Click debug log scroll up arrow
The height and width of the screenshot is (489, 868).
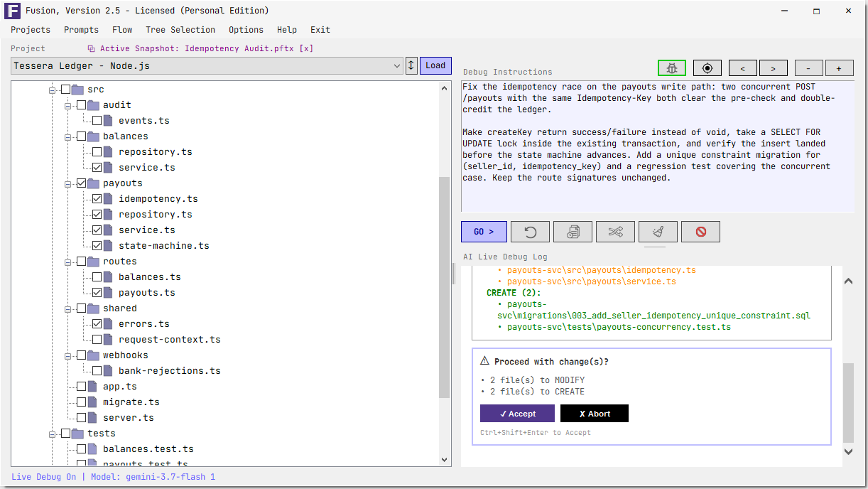pyautogui.click(x=848, y=281)
